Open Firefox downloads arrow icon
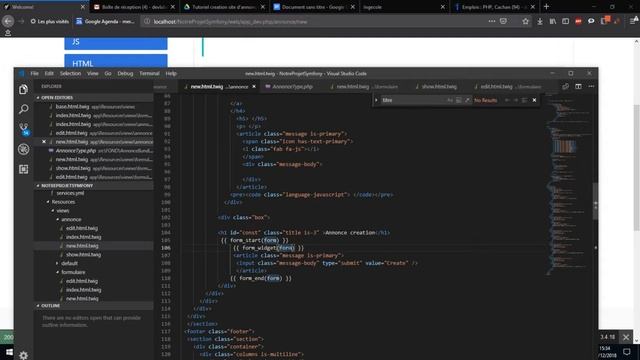The height and width of the screenshot is (360, 640). coord(540,21)
